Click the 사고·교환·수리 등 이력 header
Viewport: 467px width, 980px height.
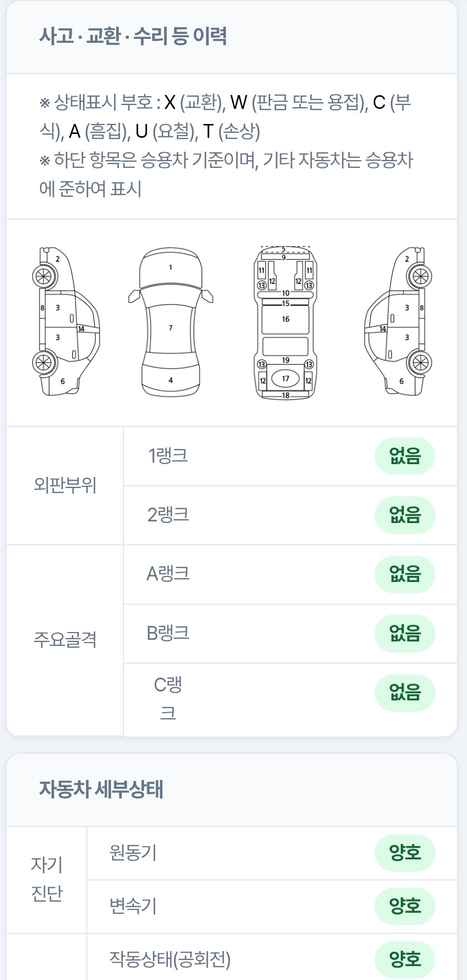tap(133, 36)
